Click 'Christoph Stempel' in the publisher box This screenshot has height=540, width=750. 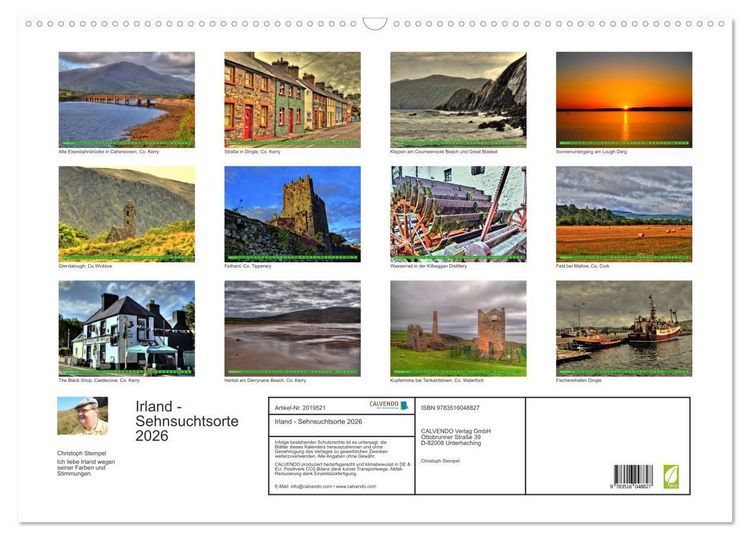[x=440, y=461]
